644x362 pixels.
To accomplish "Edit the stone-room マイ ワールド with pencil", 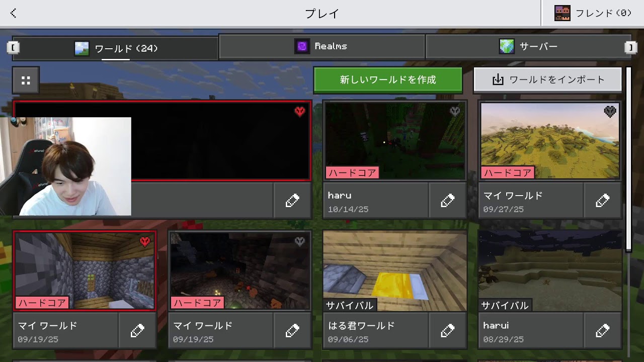I will 137,330.
